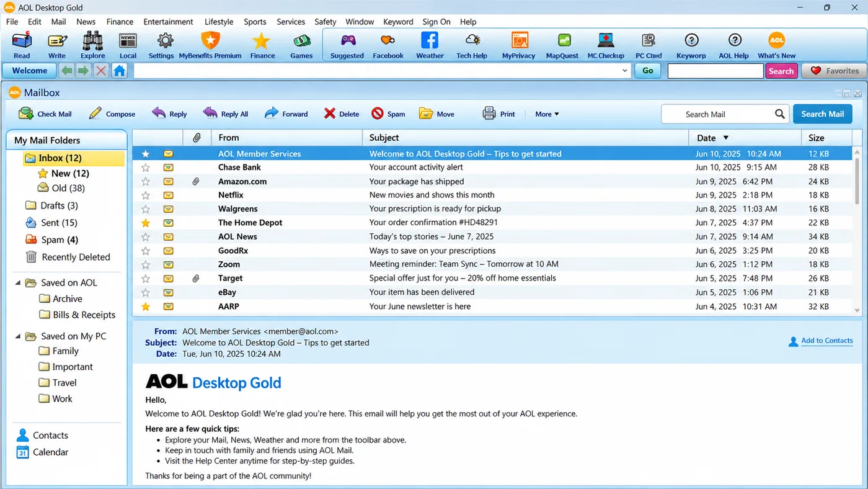This screenshot has height=489, width=868.
Task: Click the Check Mail button
Action: point(45,114)
